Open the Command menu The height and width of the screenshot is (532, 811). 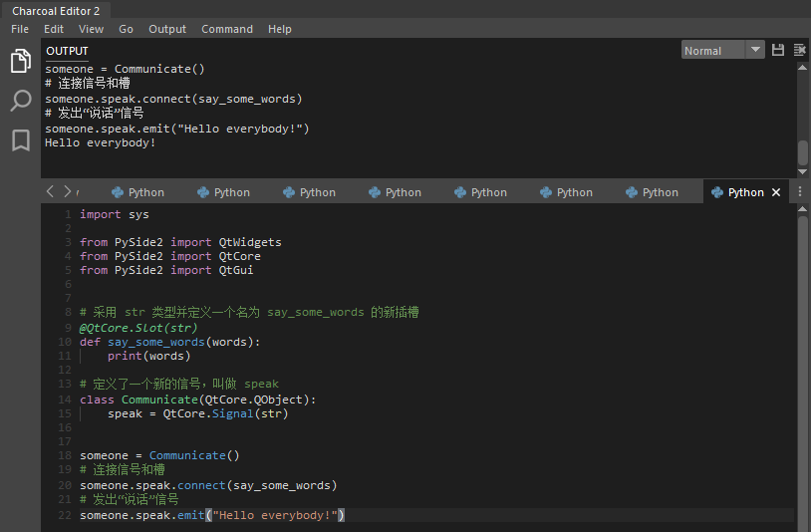click(x=227, y=29)
